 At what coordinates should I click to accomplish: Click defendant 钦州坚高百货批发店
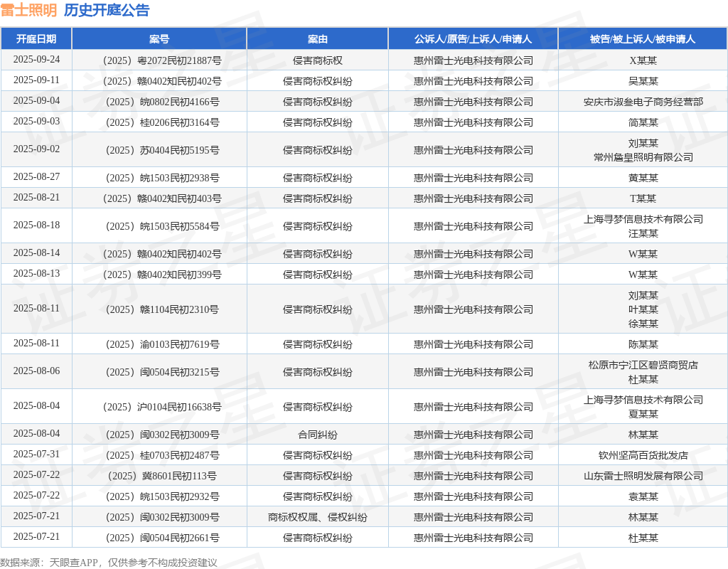(x=643, y=455)
